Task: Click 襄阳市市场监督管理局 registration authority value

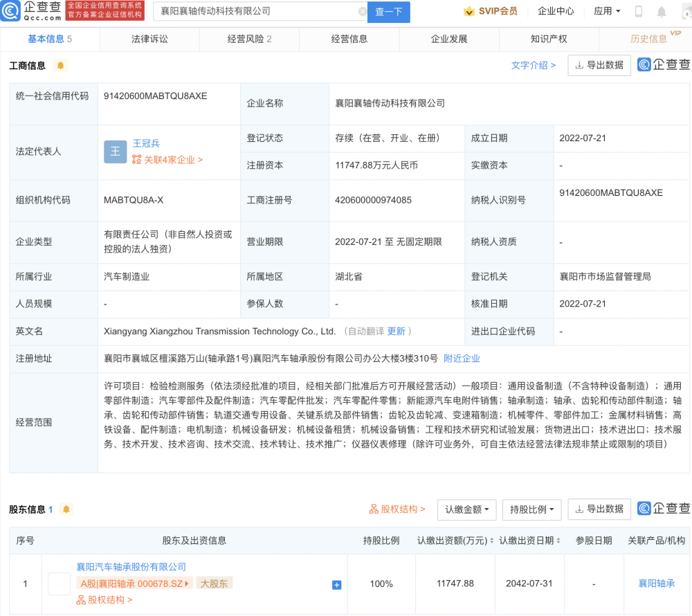Action: [x=605, y=277]
